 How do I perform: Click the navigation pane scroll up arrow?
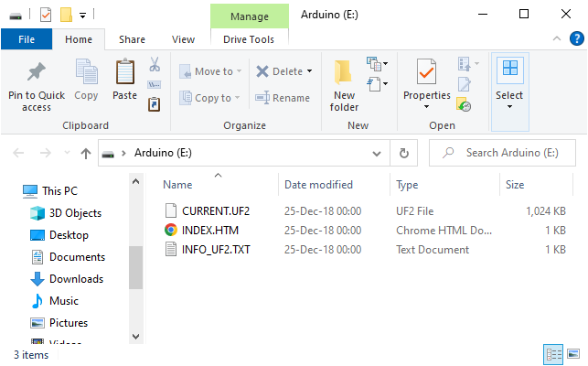pyautogui.click(x=135, y=182)
